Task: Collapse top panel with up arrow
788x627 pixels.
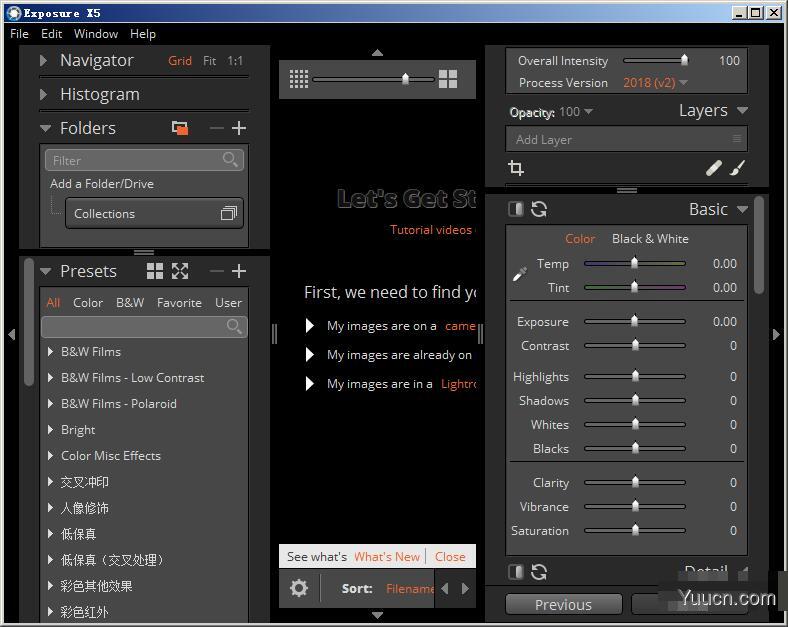Action: [377, 53]
